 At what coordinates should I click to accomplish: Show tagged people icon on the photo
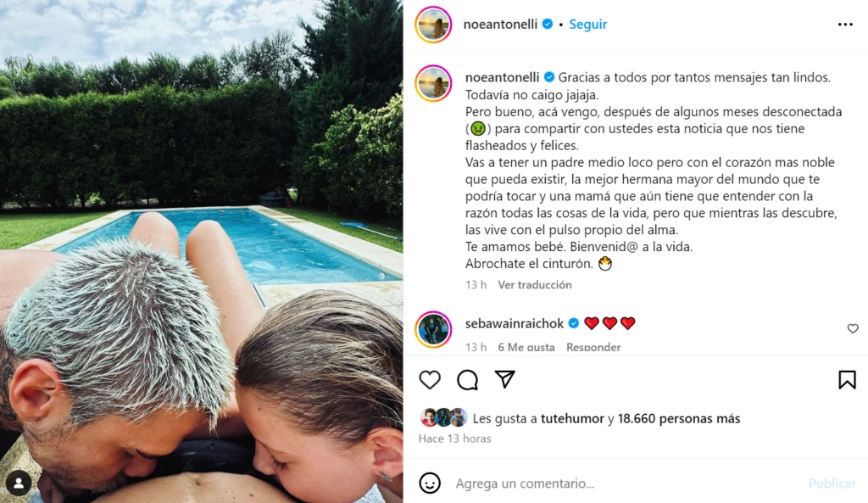[x=19, y=483]
